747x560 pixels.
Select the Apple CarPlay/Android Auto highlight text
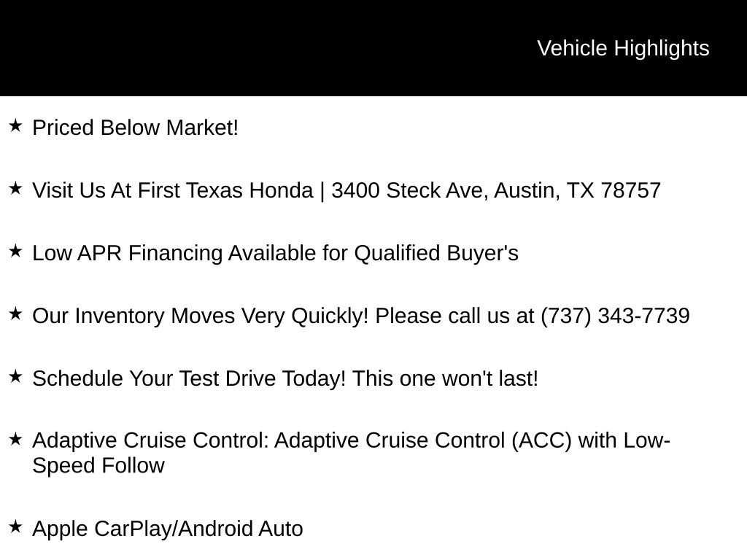click(x=168, y=529)
